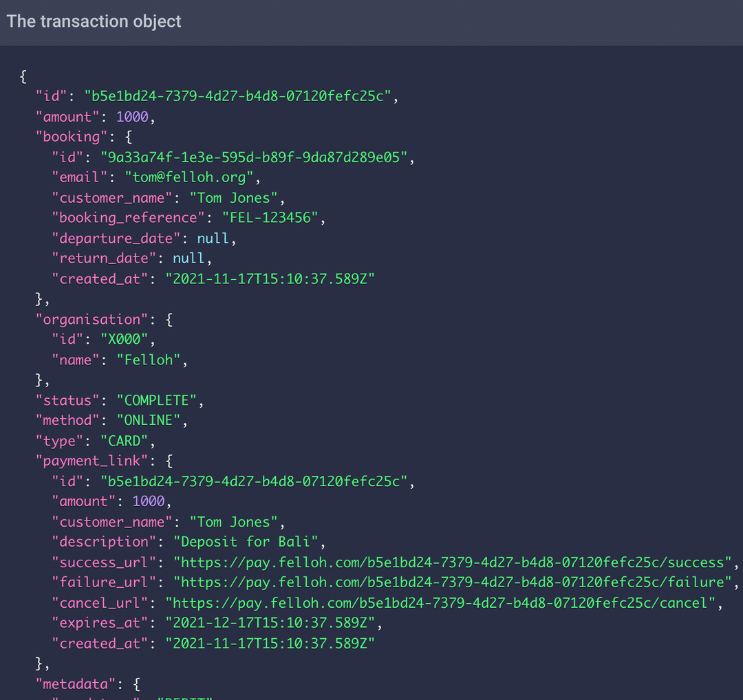Click the "The transaction object" header title
Image resolution: width=743 pixels, height=700 pixels.
tap(94, 21)
